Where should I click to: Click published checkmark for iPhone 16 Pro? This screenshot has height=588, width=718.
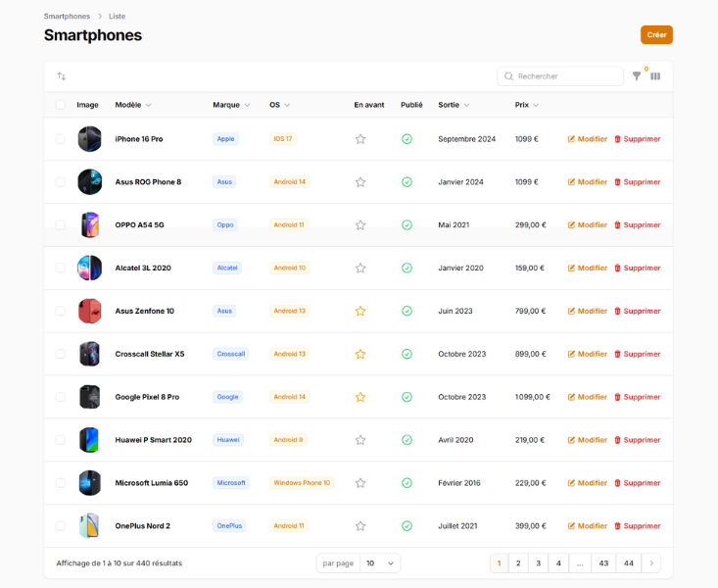click(x=407, y=139)
